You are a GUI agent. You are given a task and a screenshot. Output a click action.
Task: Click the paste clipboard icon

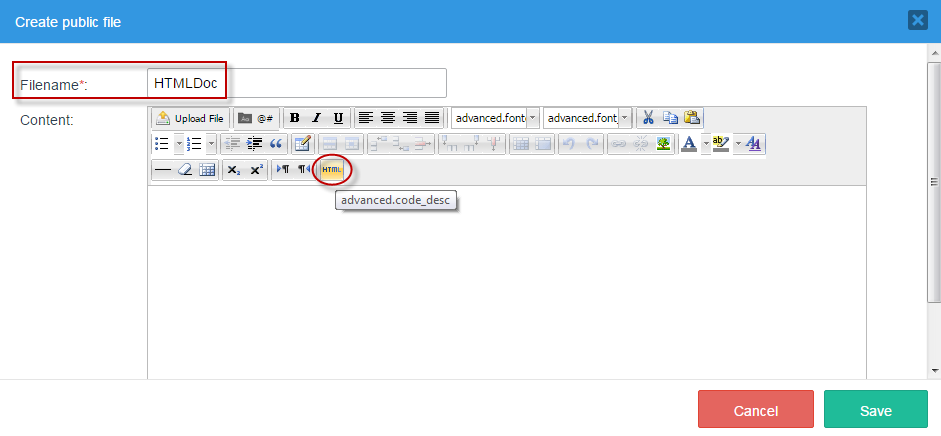[692, 118]
